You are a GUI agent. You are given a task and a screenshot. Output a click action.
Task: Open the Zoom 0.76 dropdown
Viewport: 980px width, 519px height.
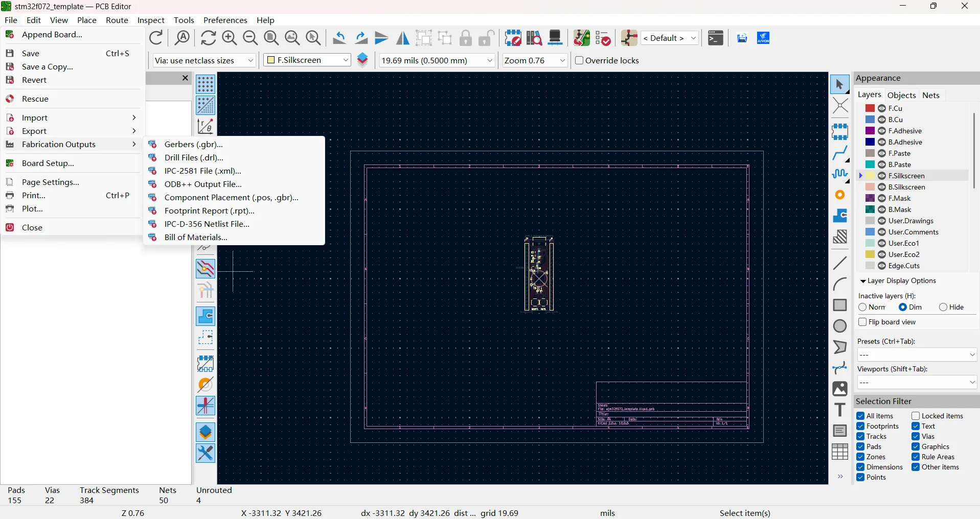(x=535, y=60)
